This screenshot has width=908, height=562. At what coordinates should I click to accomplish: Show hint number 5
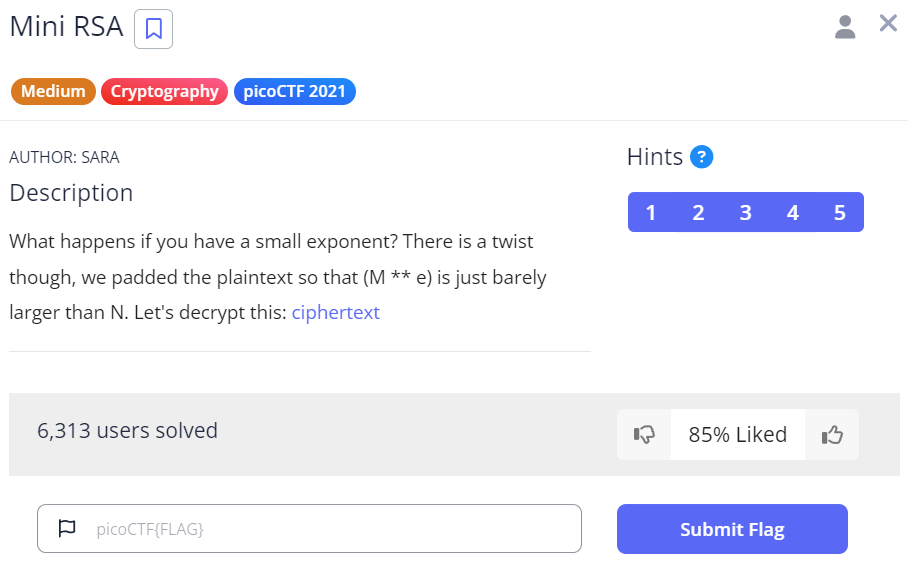[x=839, y=212]
